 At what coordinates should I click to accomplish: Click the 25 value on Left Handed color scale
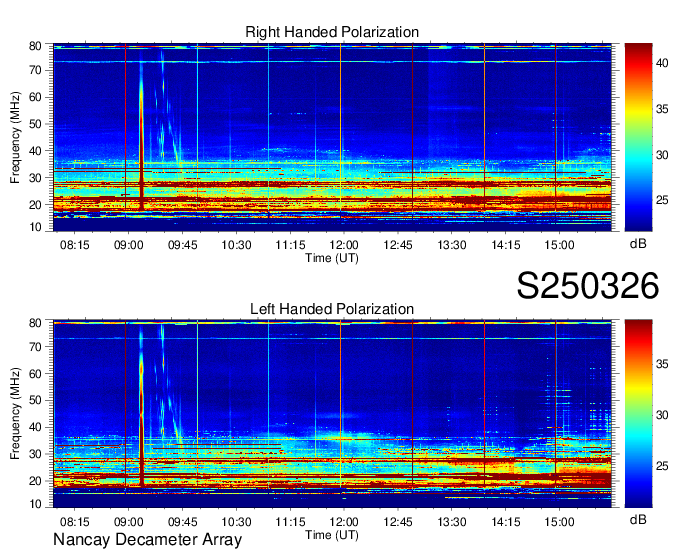pyautogui.click(x=662, y=467)
